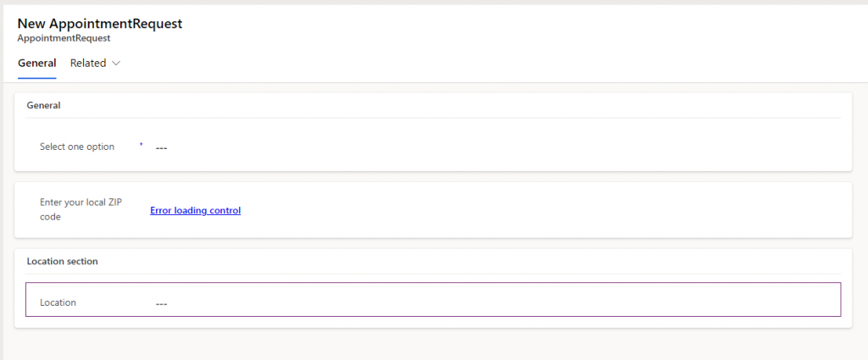Click the required asterisk beside Select one option
This screenshot has width=868, height=360.
pos(141,145)
